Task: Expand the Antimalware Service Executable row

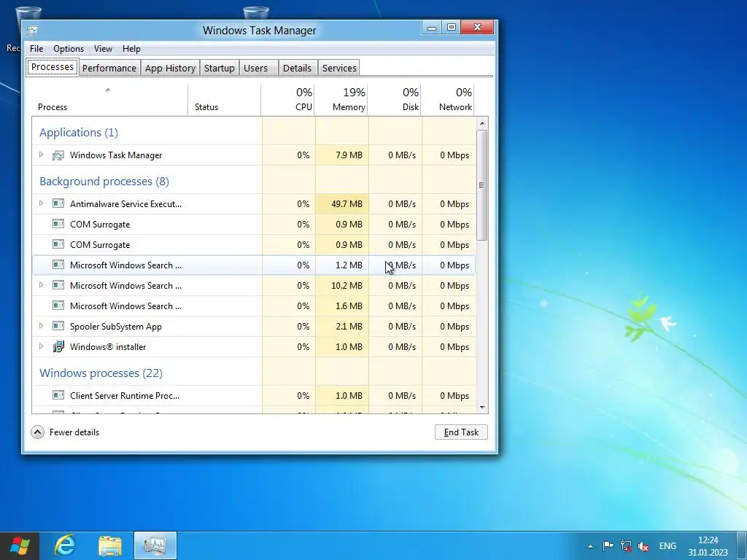Action: click(x=42, y=203)
